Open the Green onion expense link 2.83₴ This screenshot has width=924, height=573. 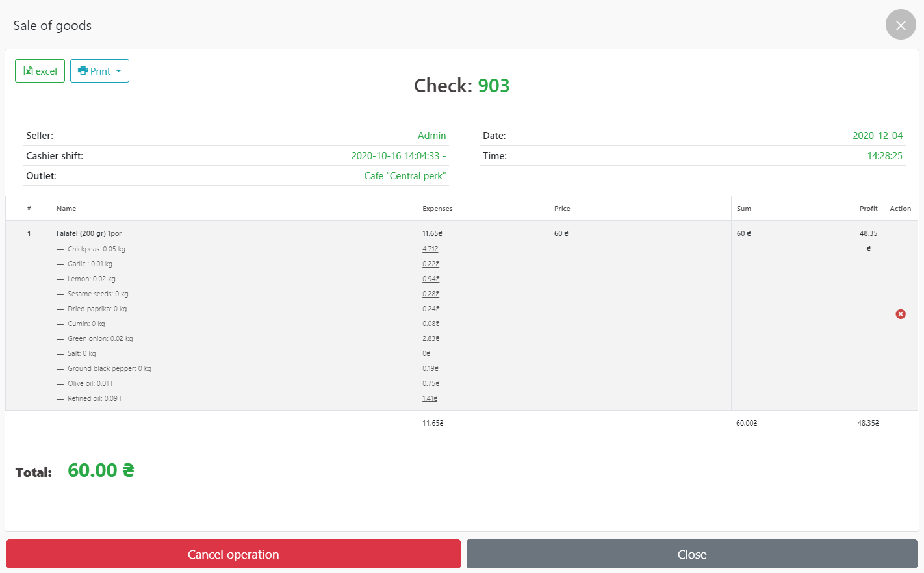[x=431, y=338]
